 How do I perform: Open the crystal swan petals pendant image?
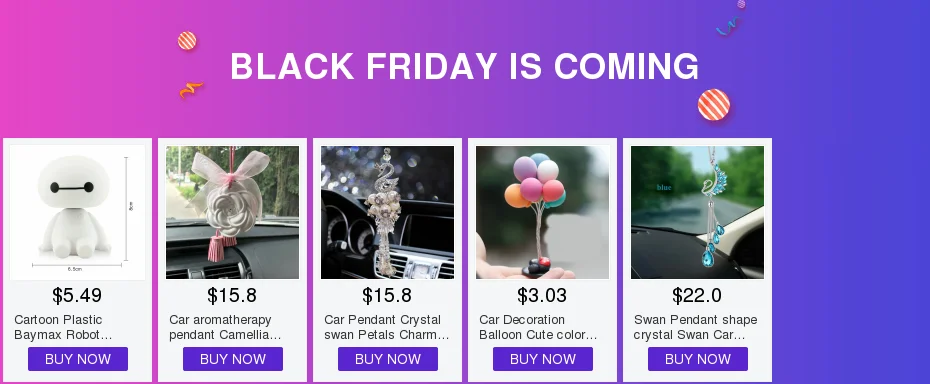(x=387, y=212)
